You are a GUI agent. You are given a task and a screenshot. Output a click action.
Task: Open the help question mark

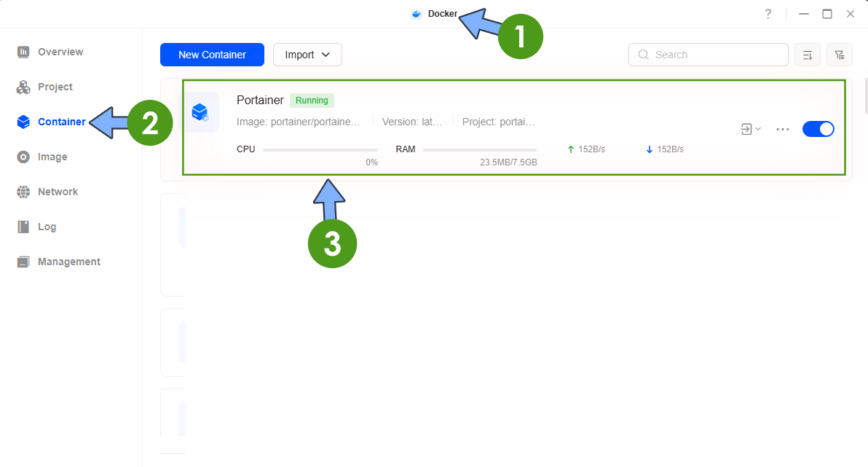(768, 14)
